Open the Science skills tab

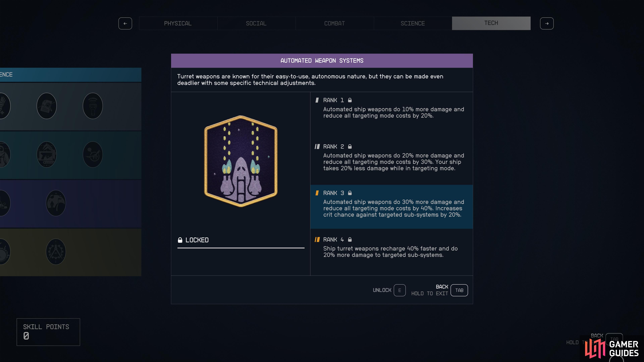[413, 23]
